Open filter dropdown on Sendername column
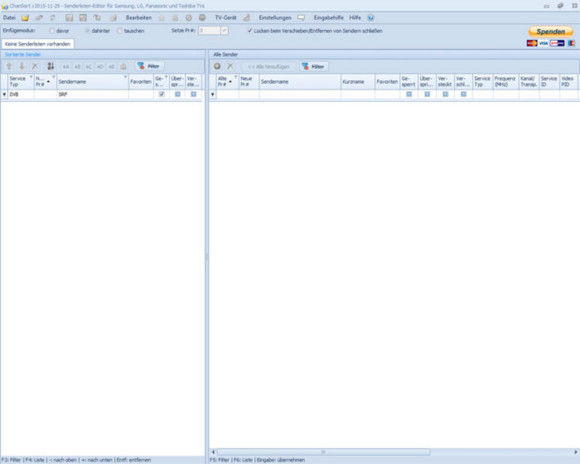580x464 pixels. coord(125,77)
